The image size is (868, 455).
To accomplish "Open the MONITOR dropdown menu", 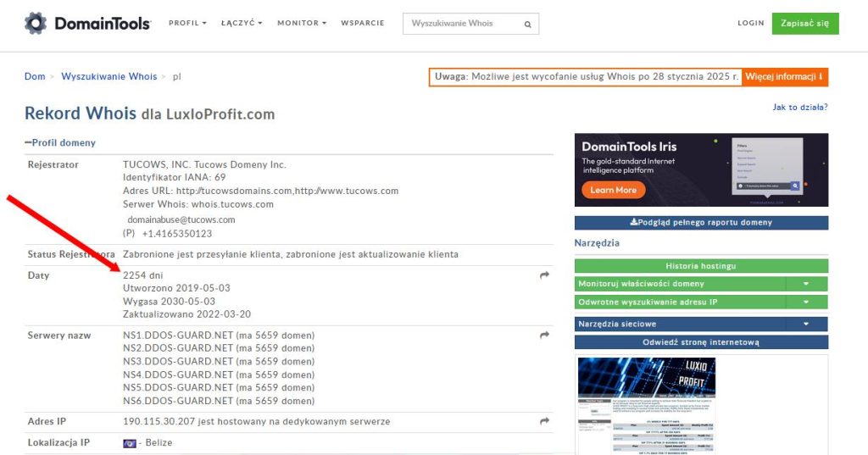I will pyautogui.click(x=302, y=23).
